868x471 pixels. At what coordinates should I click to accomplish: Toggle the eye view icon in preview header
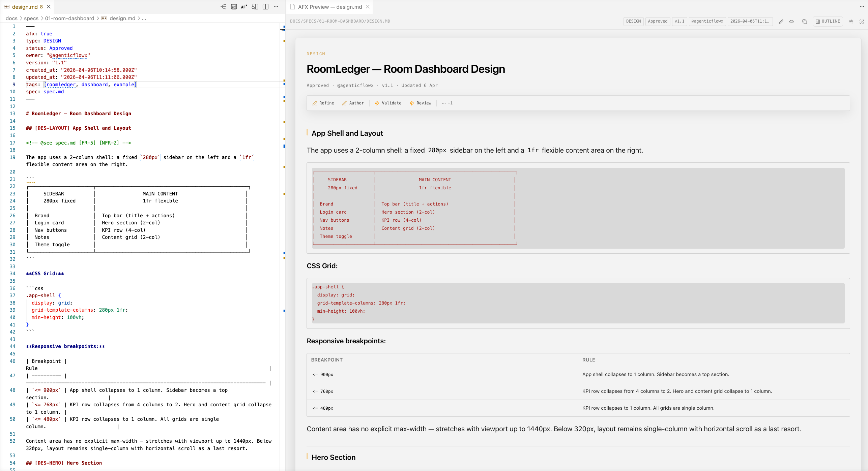791,21
